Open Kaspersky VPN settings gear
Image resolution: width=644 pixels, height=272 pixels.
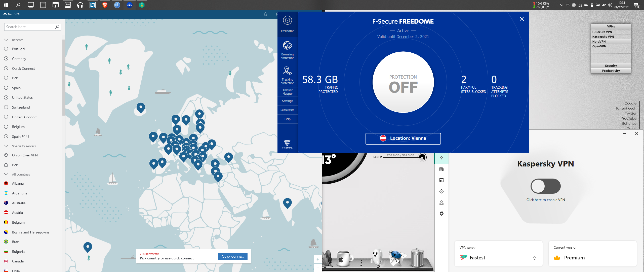441,191
